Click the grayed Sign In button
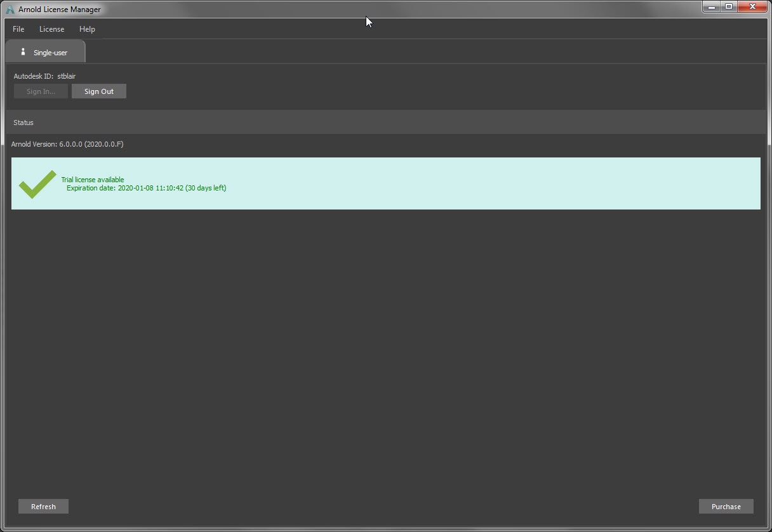The image size is (772, 532). (41, 91)
